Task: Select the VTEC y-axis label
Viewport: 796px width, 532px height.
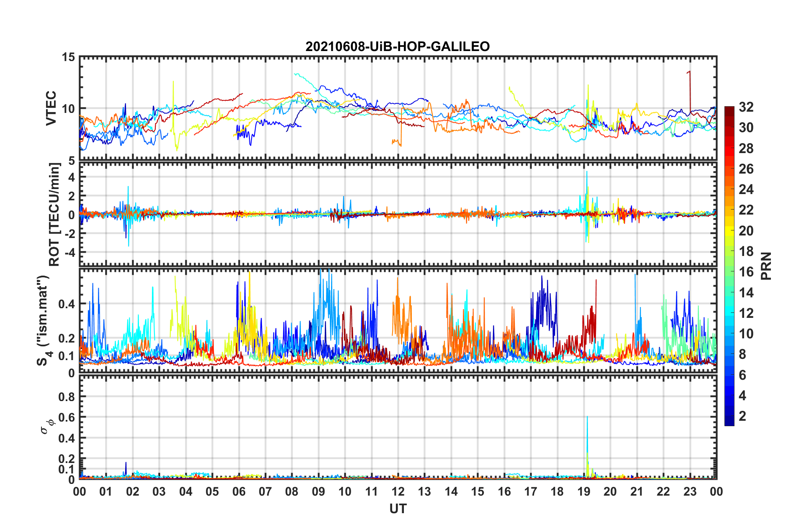Action: pos(51,108)
